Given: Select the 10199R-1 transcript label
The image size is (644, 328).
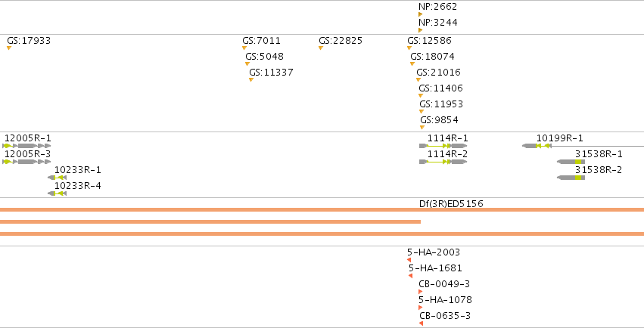Looking at the screenshot, I should tap(560, 138).
